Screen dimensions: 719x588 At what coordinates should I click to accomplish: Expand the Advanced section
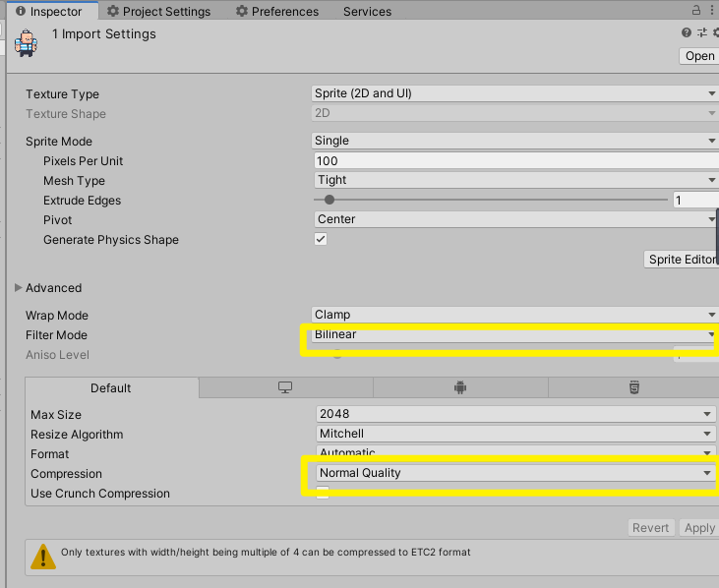[x=19, y=288]
